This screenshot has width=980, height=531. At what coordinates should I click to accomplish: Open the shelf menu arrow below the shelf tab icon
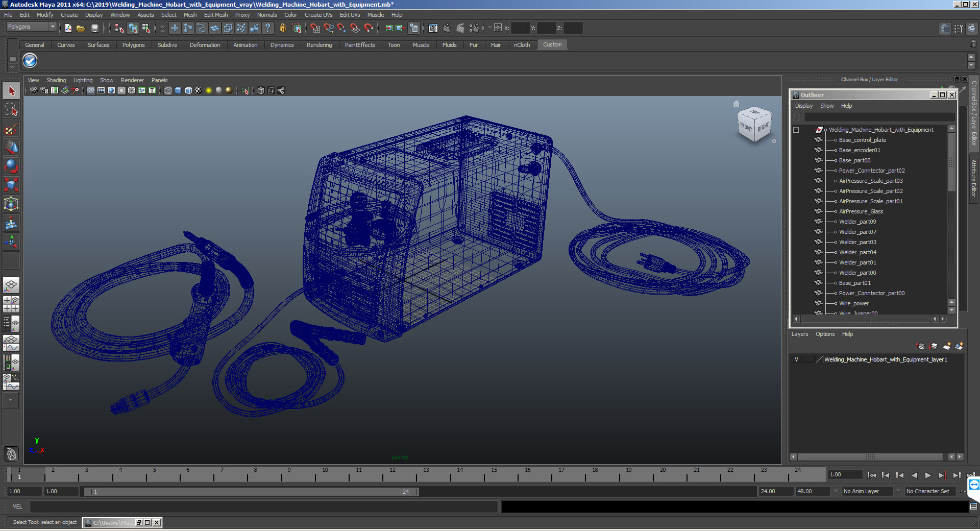(x=13, y=67)
